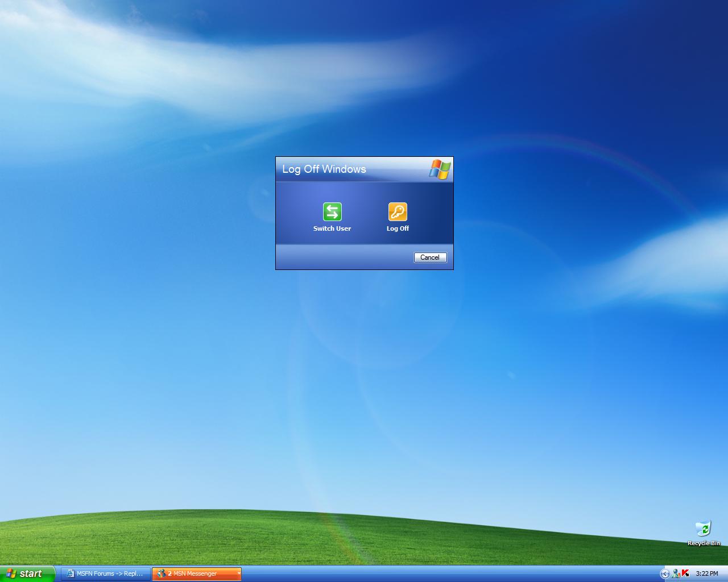Click the green Switch User icon
The height and width of the screenshot is (582, 728).
pyautogui.click(x=332, y=211)
